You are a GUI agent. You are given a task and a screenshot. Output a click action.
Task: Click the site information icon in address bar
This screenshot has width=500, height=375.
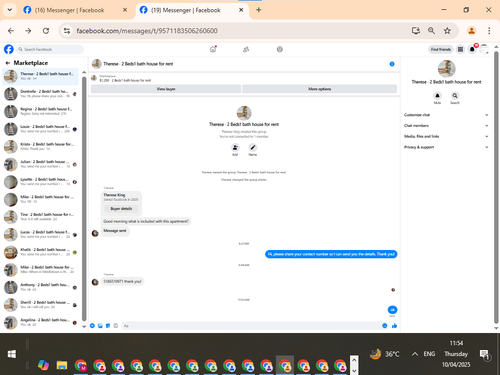67,31
